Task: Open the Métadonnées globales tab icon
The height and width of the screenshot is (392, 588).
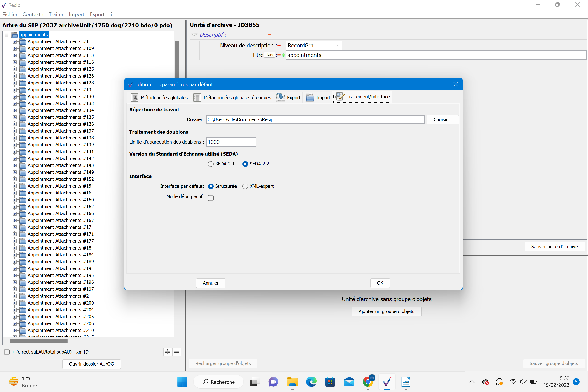Action: [x=135, y=98]
